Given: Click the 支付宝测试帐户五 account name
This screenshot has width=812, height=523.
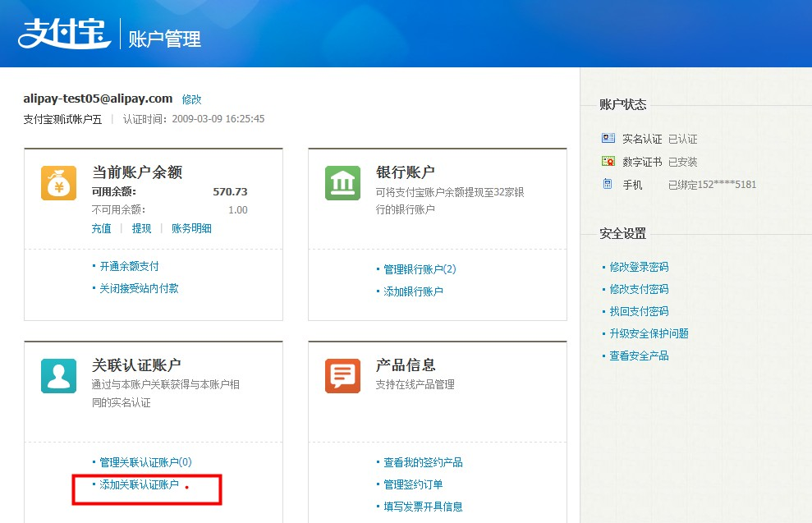Looking at the screenshot, I should (x=62, y=119).
